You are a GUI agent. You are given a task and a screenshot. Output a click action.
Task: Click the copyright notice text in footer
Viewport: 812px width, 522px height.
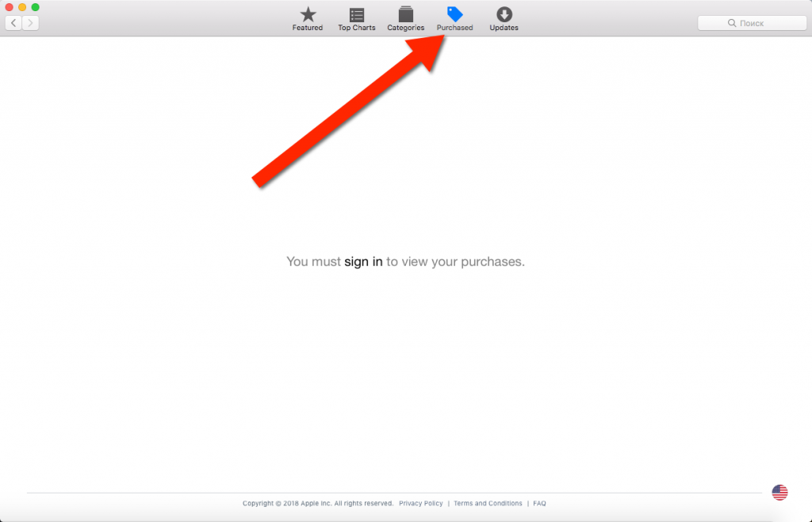pos(318,503)
